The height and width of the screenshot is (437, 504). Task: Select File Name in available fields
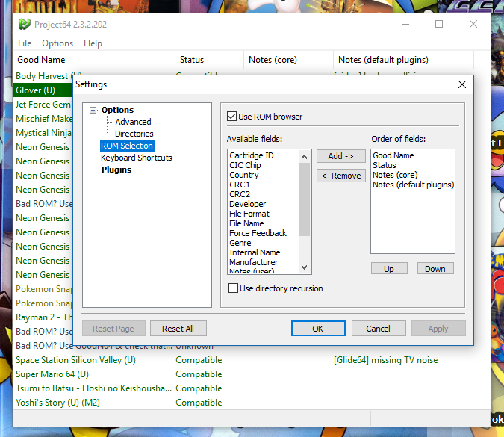(x=246, y=223)
